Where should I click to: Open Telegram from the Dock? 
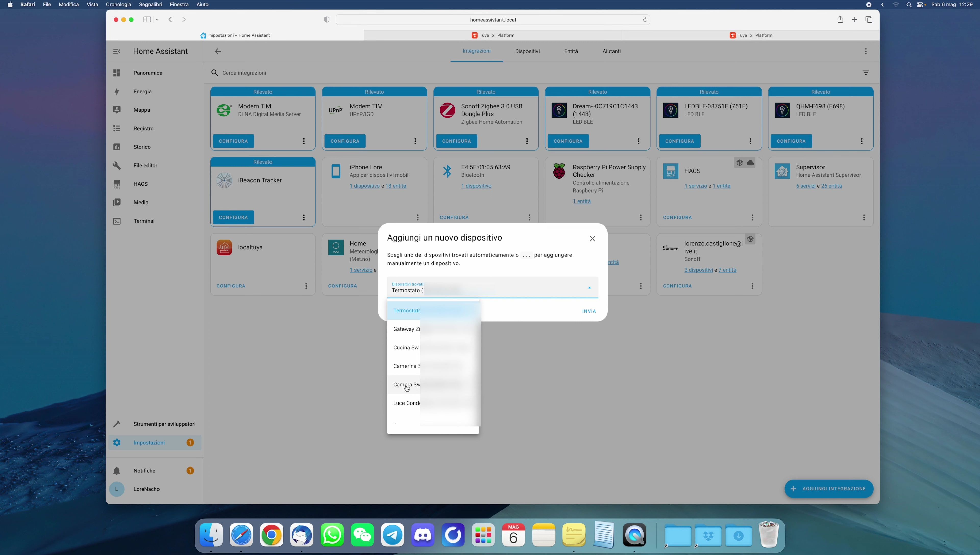coord(392,535)
